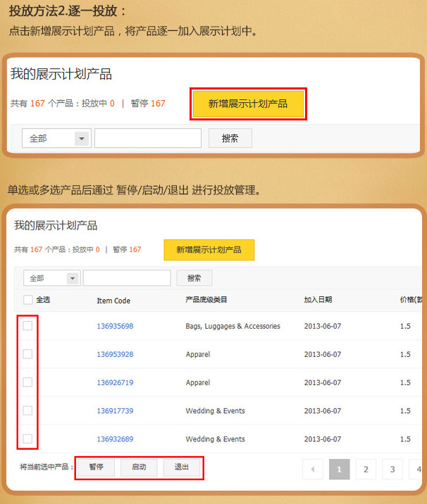This screenshot has height=504, width=427.
Task: Click the 启动 start button
Action: (139, 467)
